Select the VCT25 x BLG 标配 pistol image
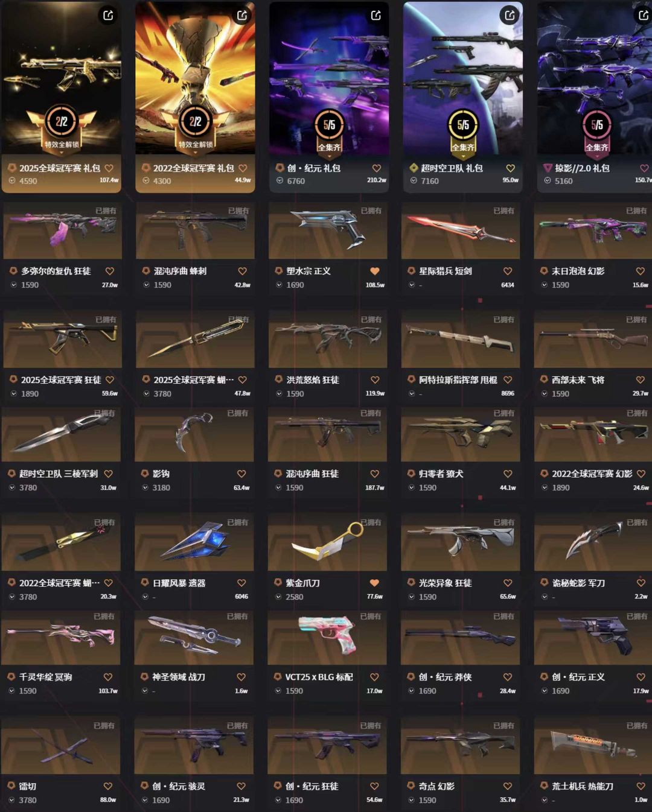 click(327, 636)
